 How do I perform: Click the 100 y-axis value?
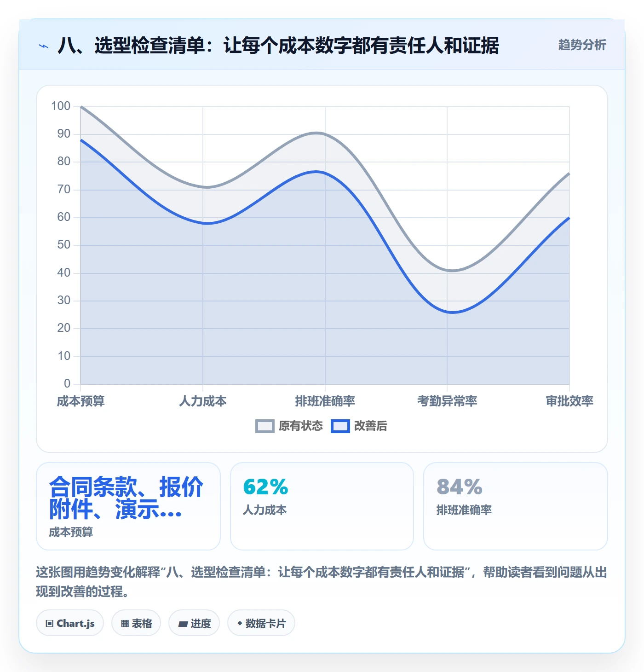click(61, 106)
